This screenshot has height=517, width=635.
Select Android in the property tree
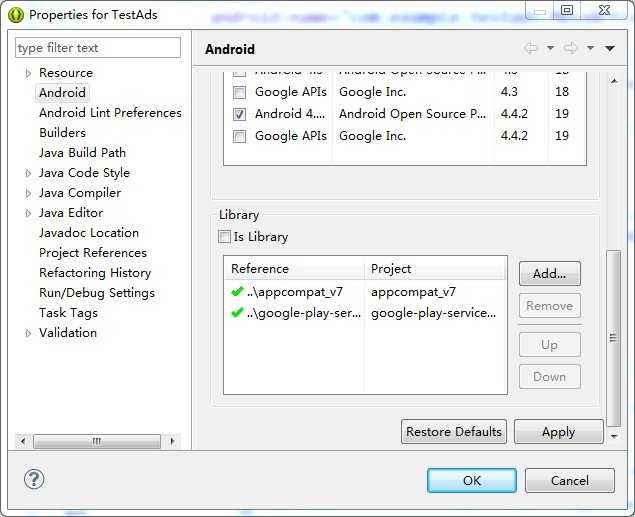(x=62, y=93)
